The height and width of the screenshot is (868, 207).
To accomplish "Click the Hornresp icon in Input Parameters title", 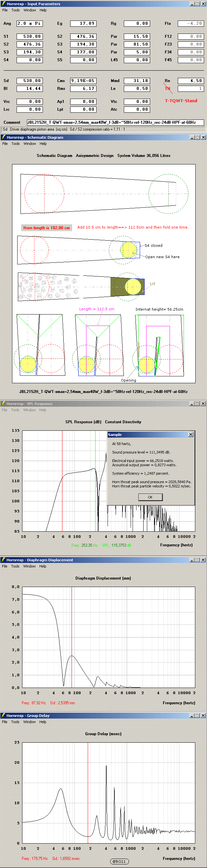I will [3, 4].
